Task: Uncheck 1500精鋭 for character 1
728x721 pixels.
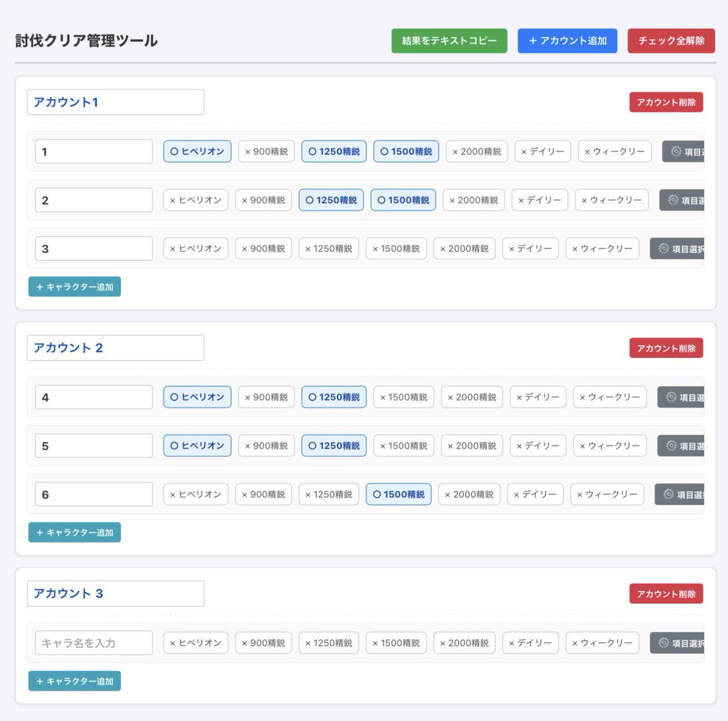Action: (406, 151)
